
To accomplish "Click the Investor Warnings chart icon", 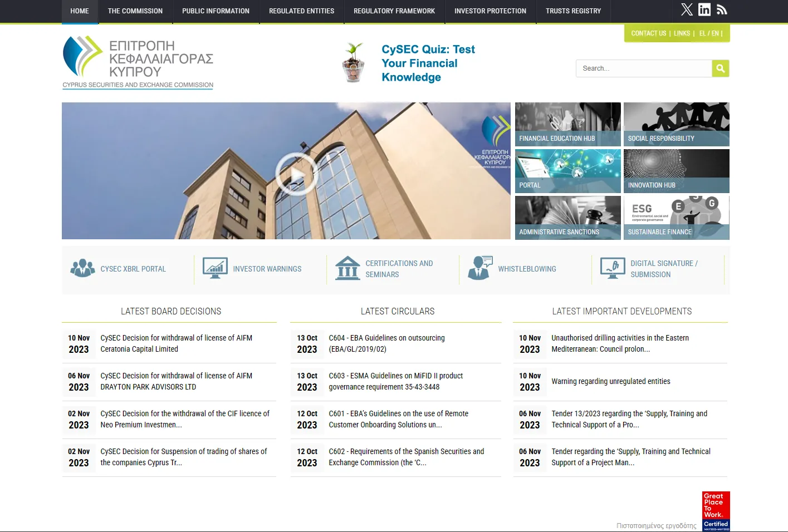I will pyautogui.click(x=215, y=268).
